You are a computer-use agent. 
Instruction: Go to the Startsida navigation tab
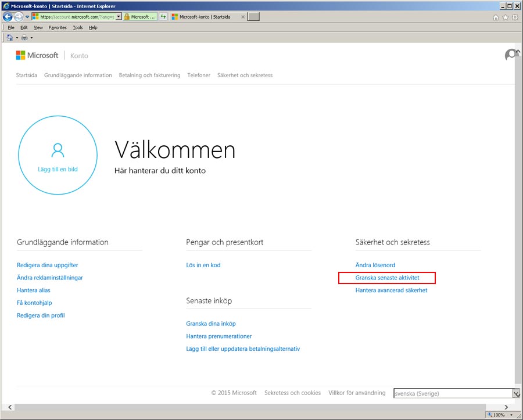(x=27, y=76)
